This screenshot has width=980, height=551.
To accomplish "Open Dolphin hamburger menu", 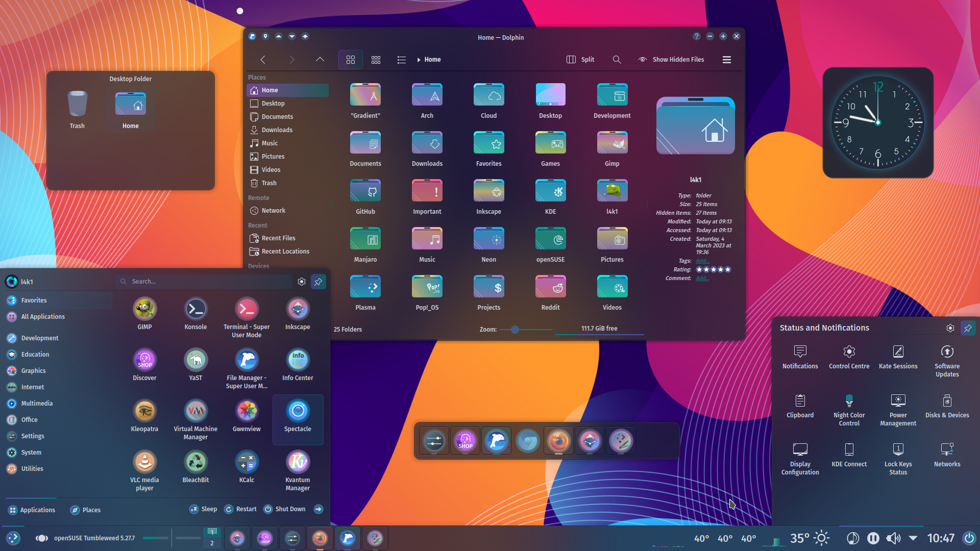I will pos(727,60).
